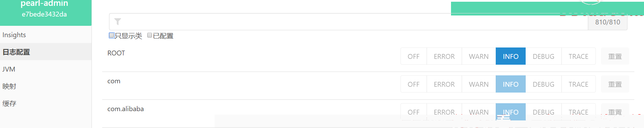Set com.alibaba logger to OFF
This screenshot has height=128, width=644.
pos(414,112)
